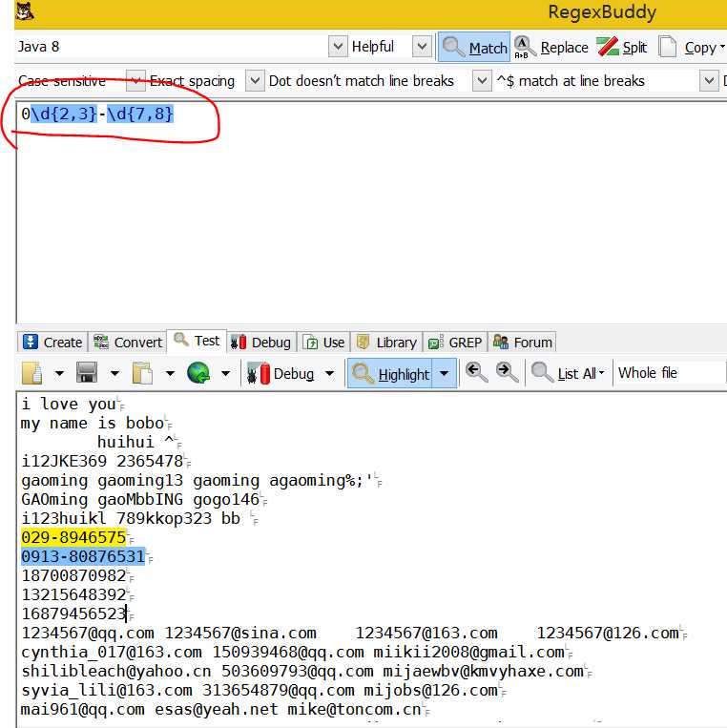
Task: Open the Case sensitive dropdown arrow
Action: point(135,81)
